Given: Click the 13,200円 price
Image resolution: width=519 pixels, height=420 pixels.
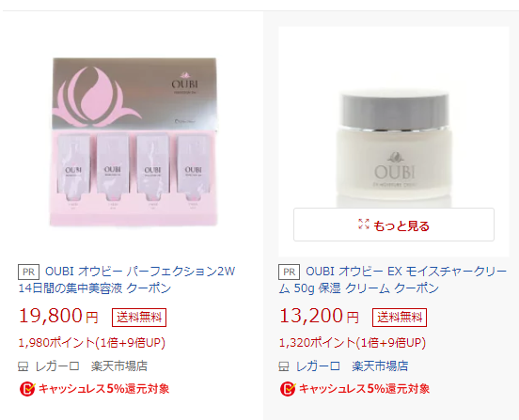Looking at the screenshot, I should [x=319, y=316].
